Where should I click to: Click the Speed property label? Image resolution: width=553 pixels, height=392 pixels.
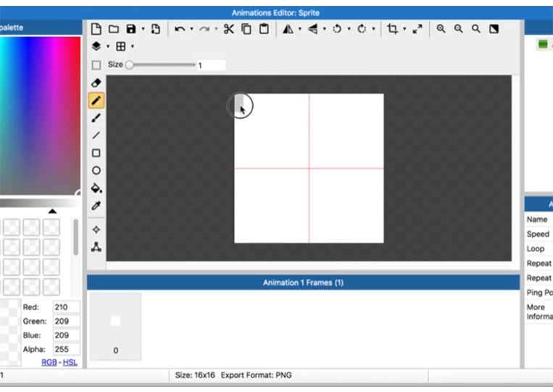[x=538, y=234]
